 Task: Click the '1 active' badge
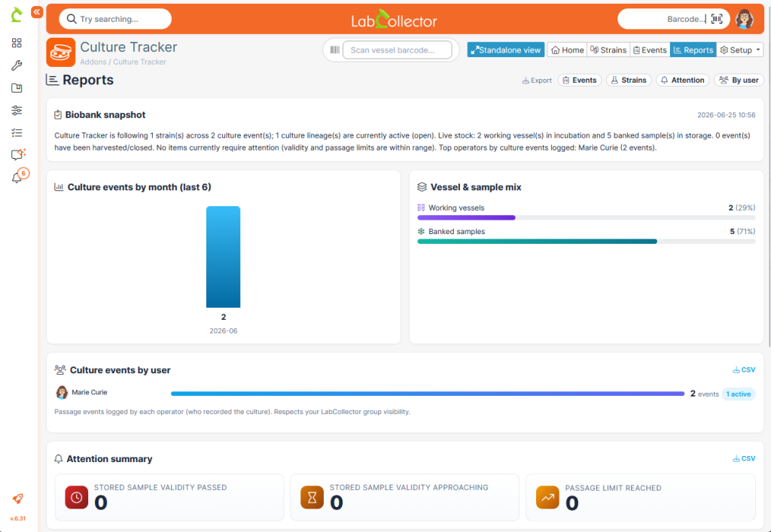point(739,394)
